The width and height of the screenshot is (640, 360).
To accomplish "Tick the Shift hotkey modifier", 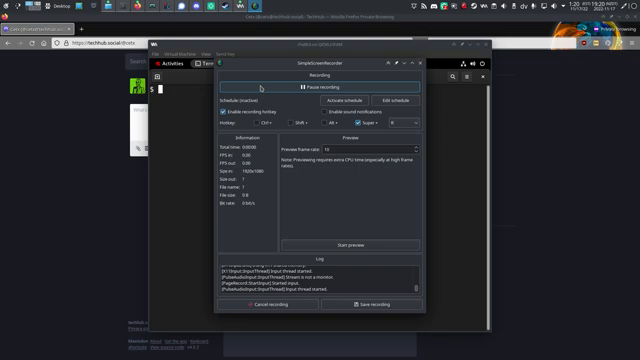I will (290, 122).
